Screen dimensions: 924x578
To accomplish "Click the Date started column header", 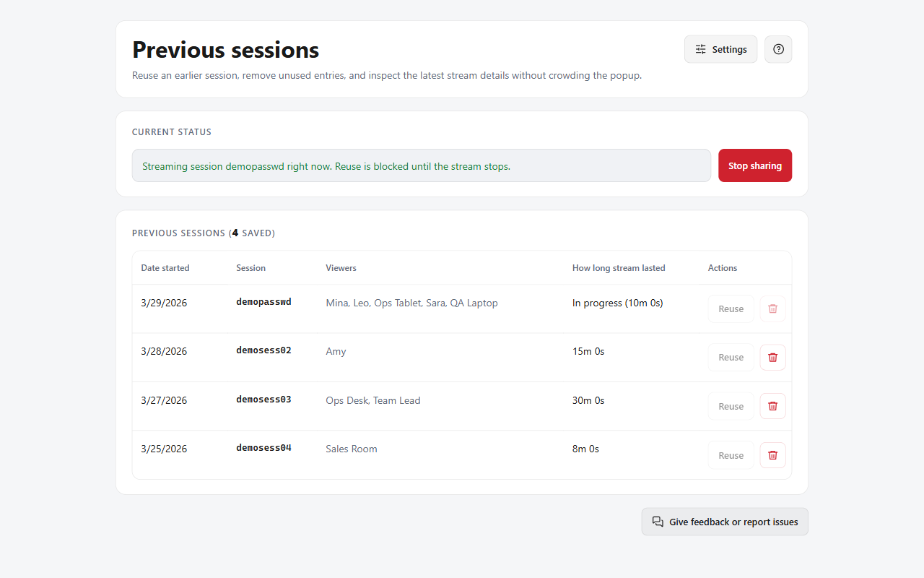I will (165, 268).
